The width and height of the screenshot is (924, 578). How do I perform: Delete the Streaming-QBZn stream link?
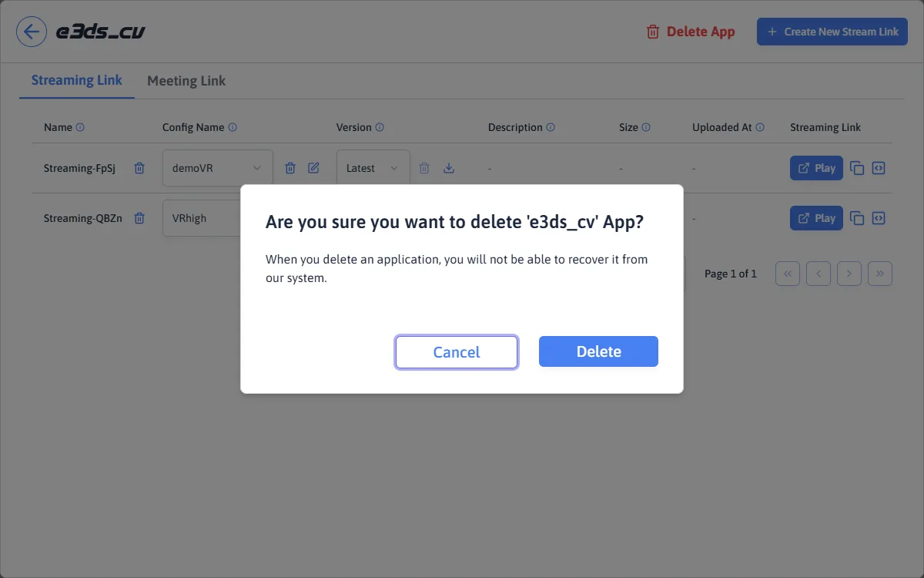point(139,218)
